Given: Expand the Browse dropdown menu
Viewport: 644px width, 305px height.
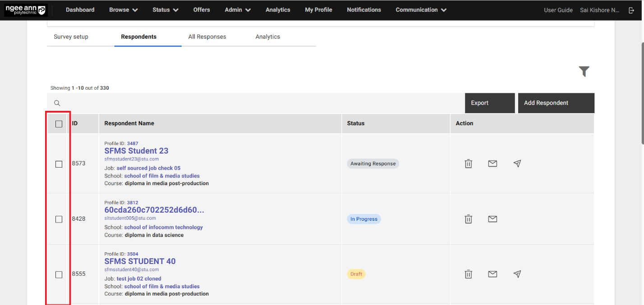Looking at the screenshot, I should tap(123, 9).
